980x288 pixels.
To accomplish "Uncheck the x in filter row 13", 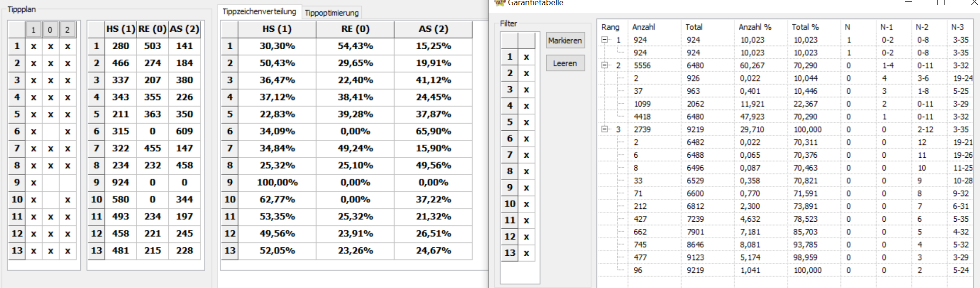I will 526,253.
